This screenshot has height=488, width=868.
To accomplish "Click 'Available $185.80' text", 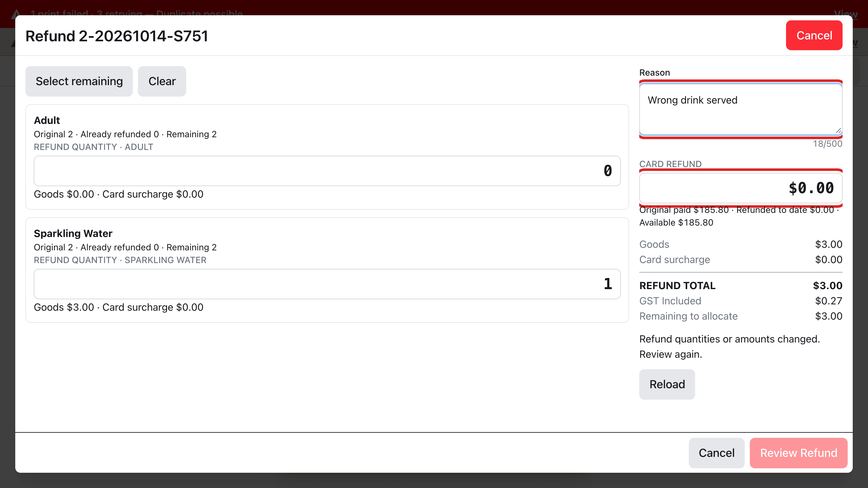I will click(676, 223).
